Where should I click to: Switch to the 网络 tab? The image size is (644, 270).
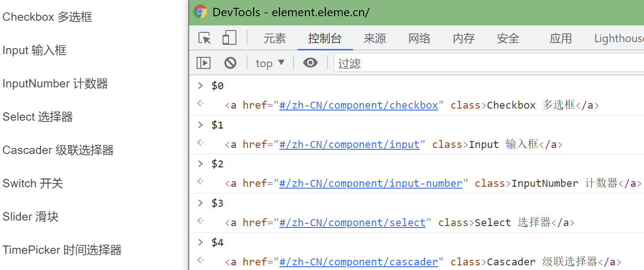(x=419, y=38)
